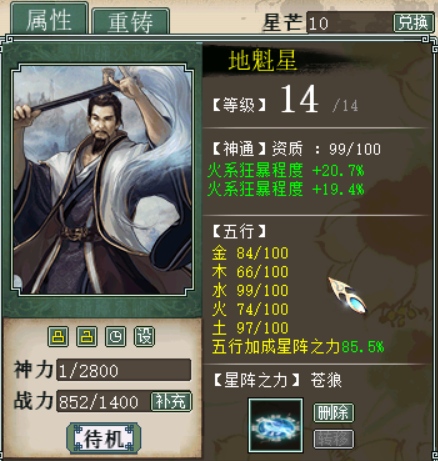Click the 兑换 exchange button

coord(413,23)
